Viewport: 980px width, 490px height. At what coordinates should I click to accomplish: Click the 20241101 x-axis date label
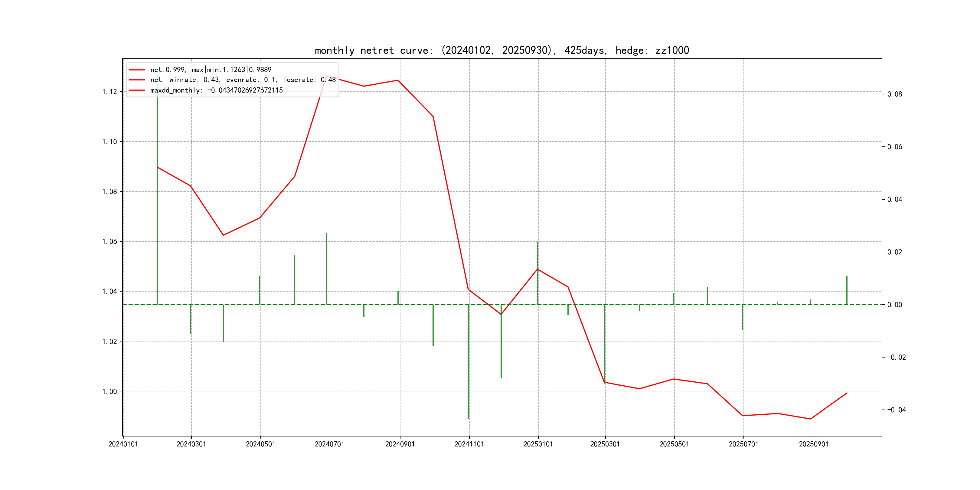pyautogui.click(x=469, y=444)
